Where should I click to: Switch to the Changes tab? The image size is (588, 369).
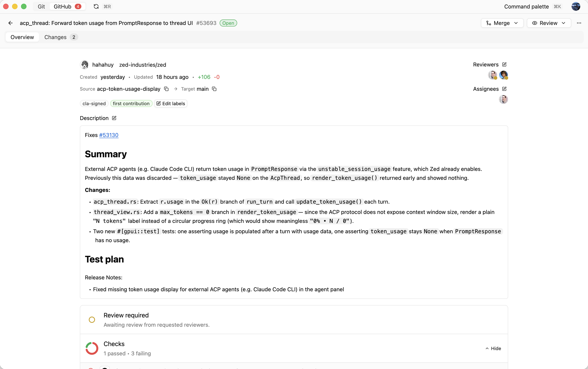pyautogui.click(x=55, y=37)
